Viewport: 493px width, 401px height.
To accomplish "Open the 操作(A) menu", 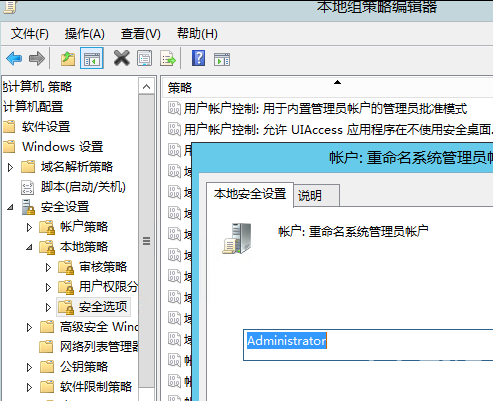I will click(85, 34).
